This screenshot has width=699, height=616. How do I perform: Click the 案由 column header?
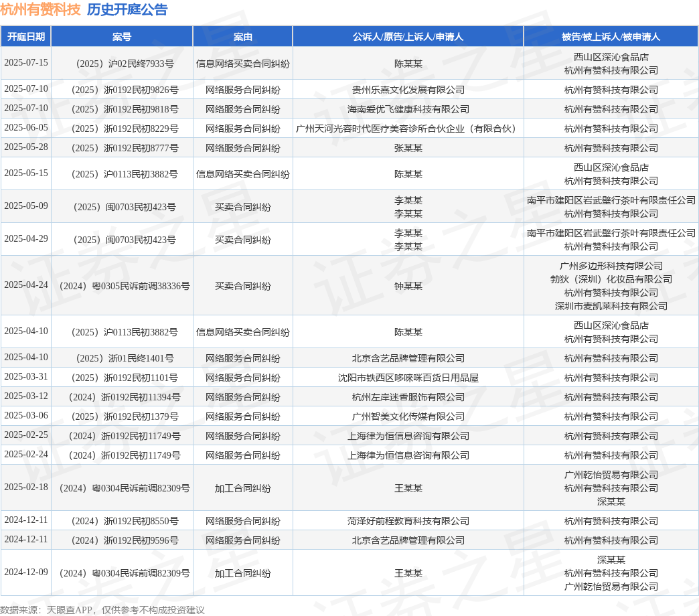point(242,37)
